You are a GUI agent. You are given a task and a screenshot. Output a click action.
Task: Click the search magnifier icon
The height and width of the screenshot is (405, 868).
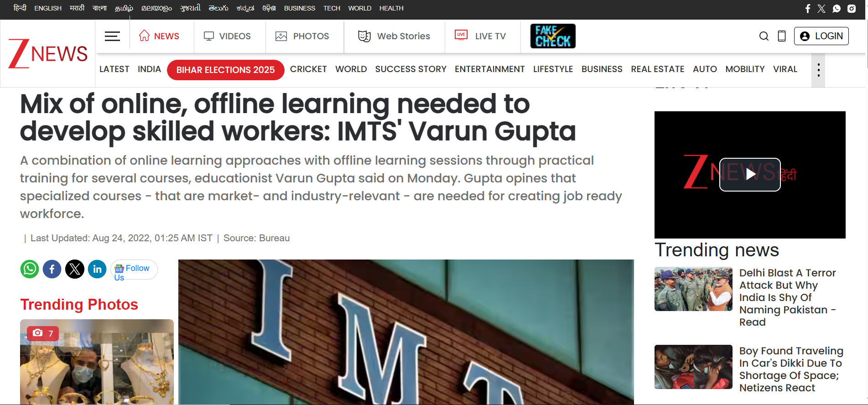pyautogui.click(x=764, y=36)
